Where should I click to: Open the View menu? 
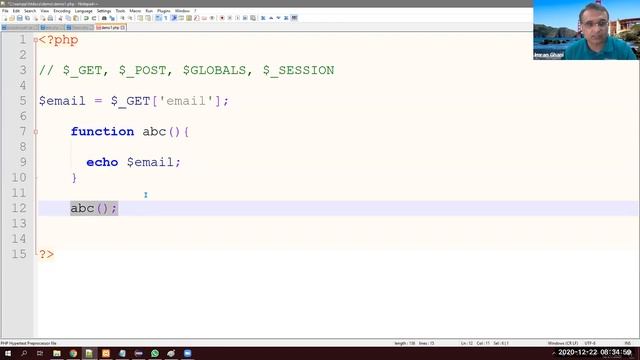tap(44, 11)
